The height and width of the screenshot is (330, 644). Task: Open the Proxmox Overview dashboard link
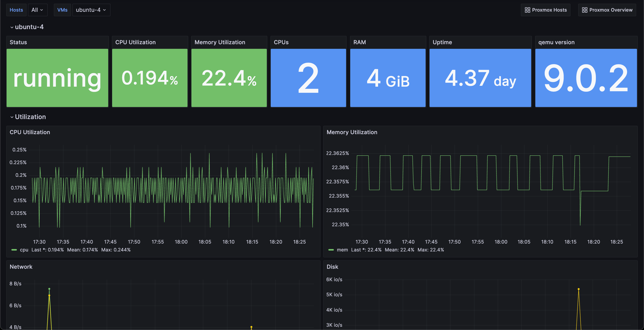coord(610,10)
